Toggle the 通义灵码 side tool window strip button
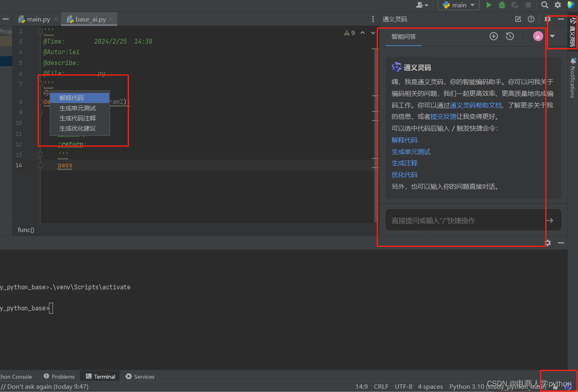The height and width of the screenshot is (392, 578). click(x=573, y=32)
